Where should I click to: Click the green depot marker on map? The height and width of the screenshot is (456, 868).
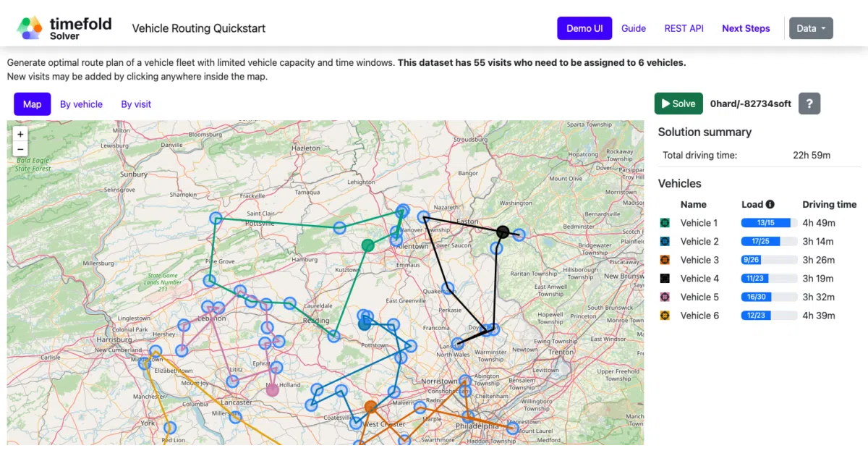pyautogui.click(x=367, y=245)
